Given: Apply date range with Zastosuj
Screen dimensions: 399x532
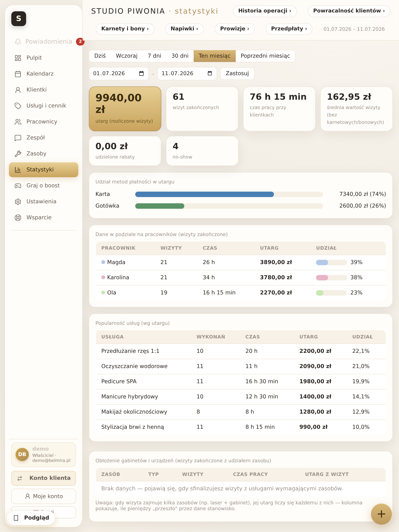Looking at the screenshot, I should click(x=237, y=73).
